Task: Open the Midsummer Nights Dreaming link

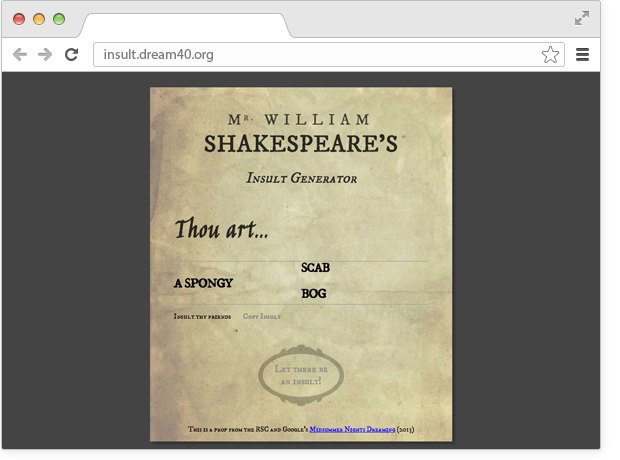Action: pos(352,429)
